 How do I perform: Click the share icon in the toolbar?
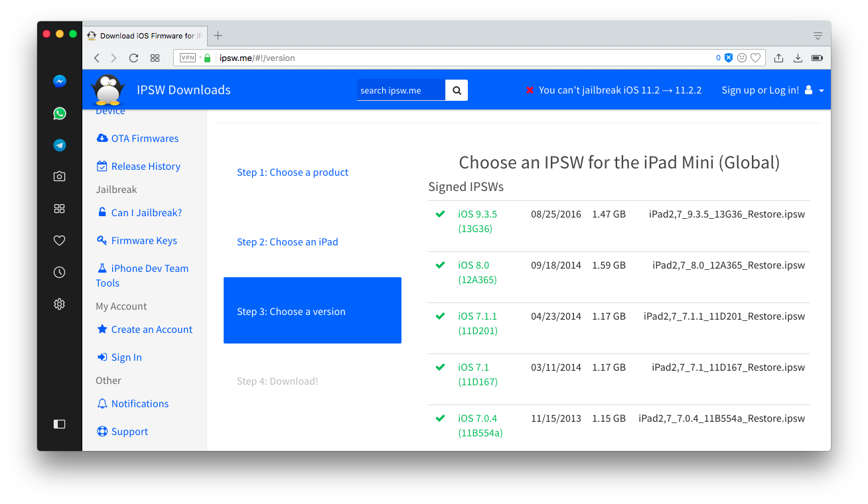[x=779, y=58]
